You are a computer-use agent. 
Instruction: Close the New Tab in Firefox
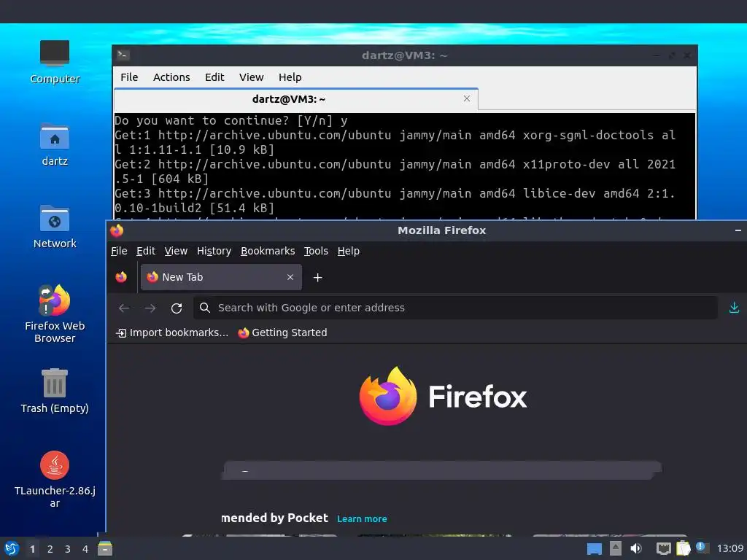click(x=290, y=277)
